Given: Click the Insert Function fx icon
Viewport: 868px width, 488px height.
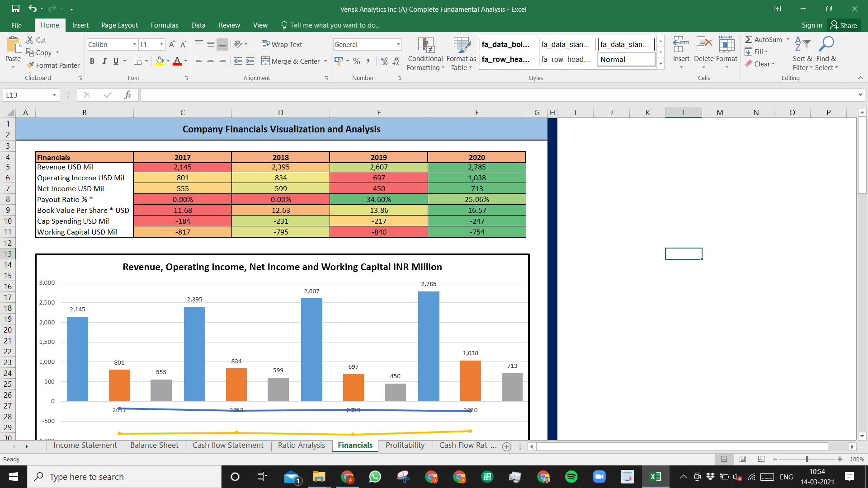Looking at the screenshot, I should [x=127, y=95].
